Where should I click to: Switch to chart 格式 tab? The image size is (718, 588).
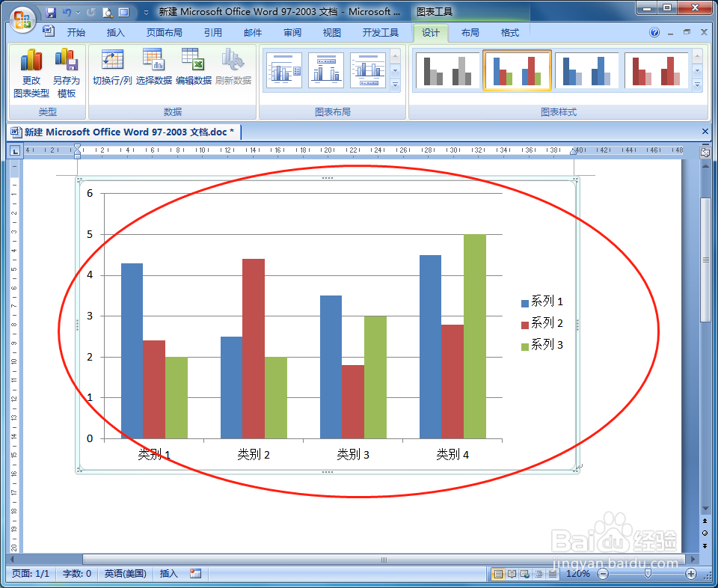(x=509, y=32)
